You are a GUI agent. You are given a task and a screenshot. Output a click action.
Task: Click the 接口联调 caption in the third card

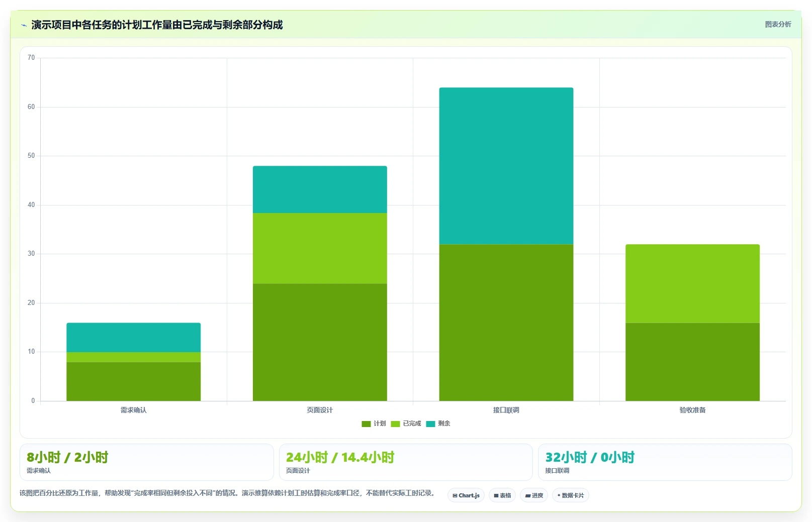click(557, 471)
